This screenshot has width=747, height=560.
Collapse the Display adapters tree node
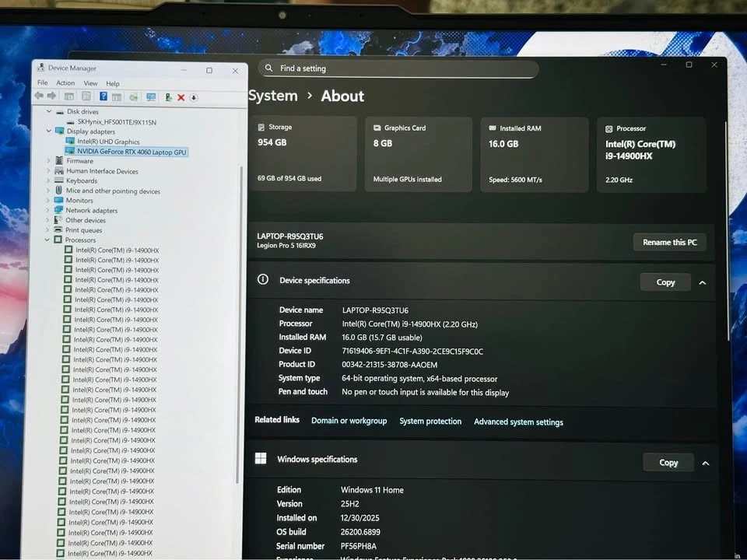(x=48, y=131)
